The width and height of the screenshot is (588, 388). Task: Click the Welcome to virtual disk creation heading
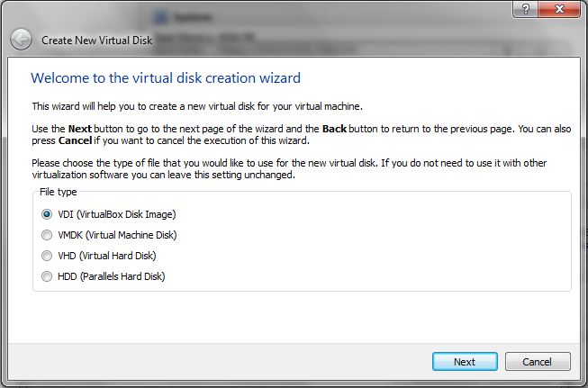click(166, 78)
